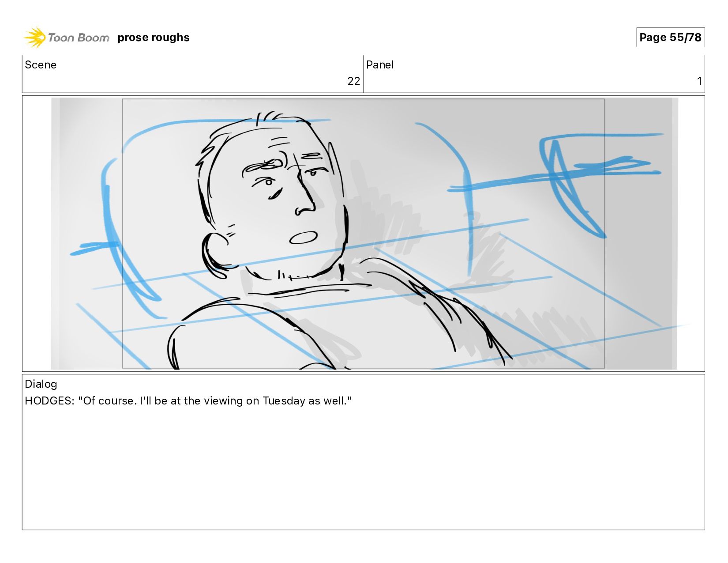Select the Panel label
728x563 pixels.
coord(380,65)
